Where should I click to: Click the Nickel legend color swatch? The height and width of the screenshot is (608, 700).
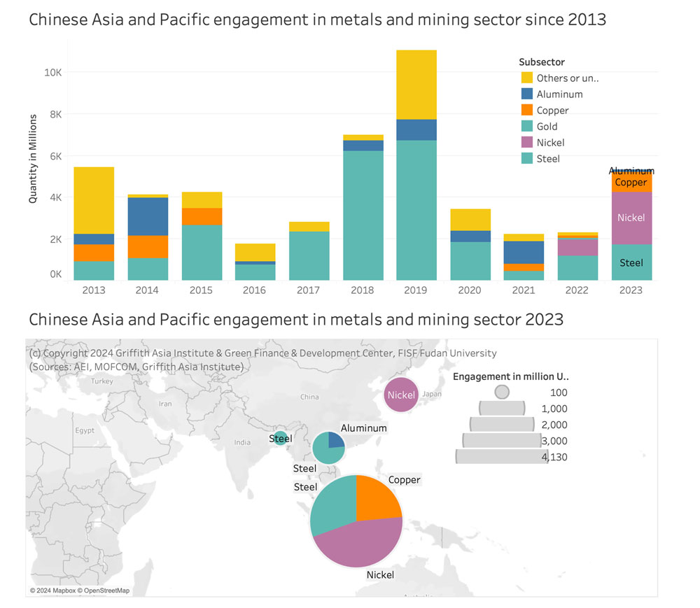click(x=527, y=143)
